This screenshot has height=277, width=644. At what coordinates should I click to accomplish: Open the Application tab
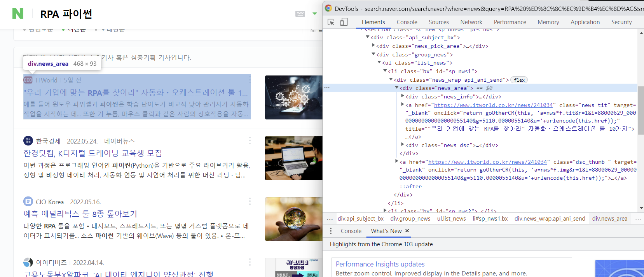point(585,22)
